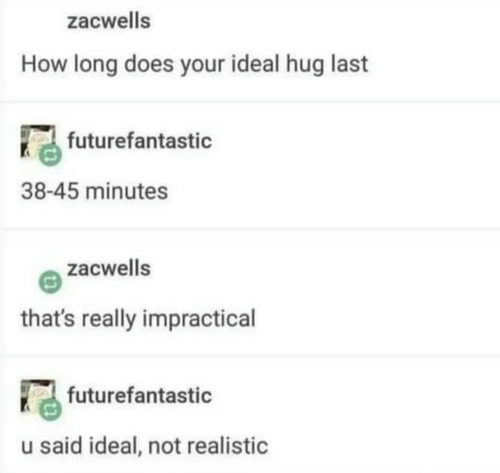The width and height of the screenshot is (500, 473).
Task: Click the word "realistic" in the last reply
Action: point(227,446)
